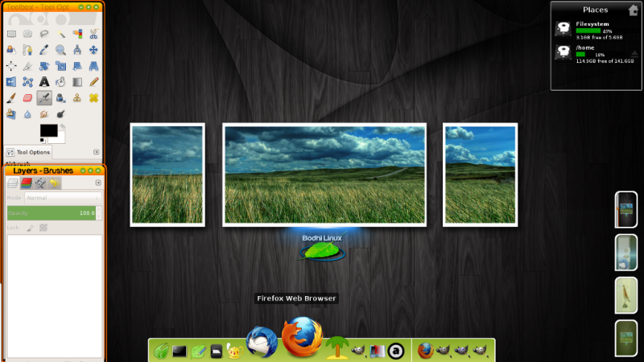644x362 pixels.
Task: Click the home icon in Places header
Action: point(634,10)
